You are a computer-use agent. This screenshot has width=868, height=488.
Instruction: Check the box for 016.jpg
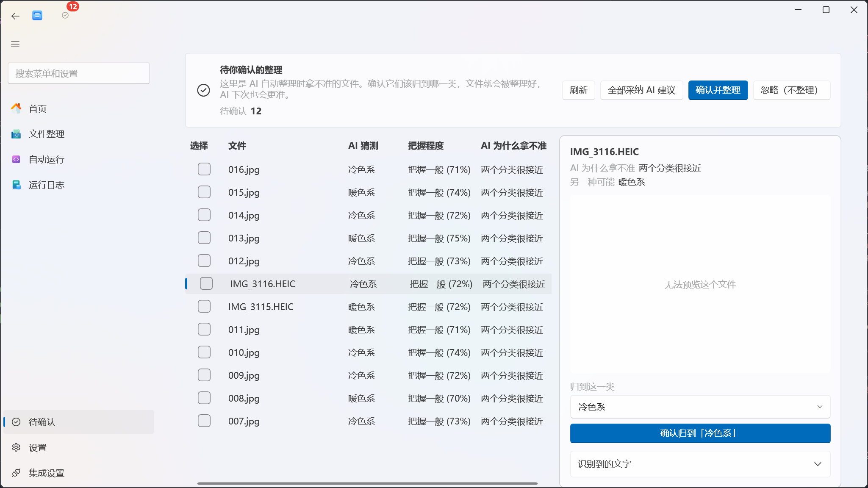coord(204,169)
